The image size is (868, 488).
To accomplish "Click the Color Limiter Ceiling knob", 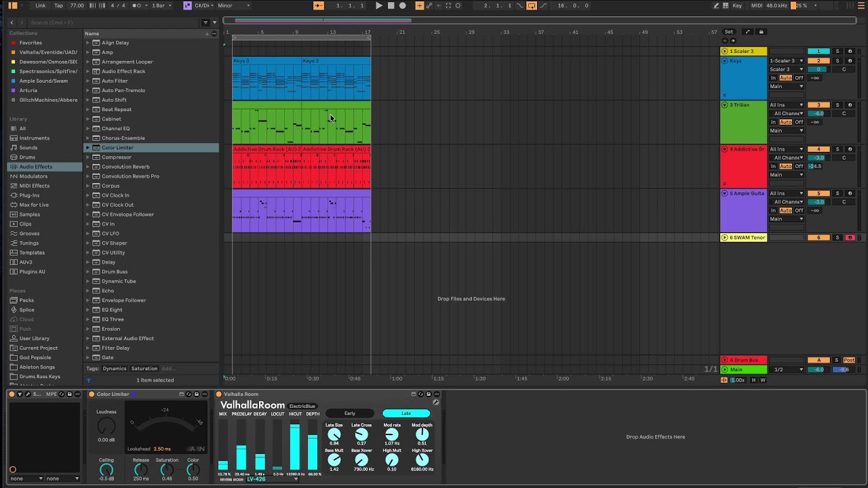I will tap(106, 469).
